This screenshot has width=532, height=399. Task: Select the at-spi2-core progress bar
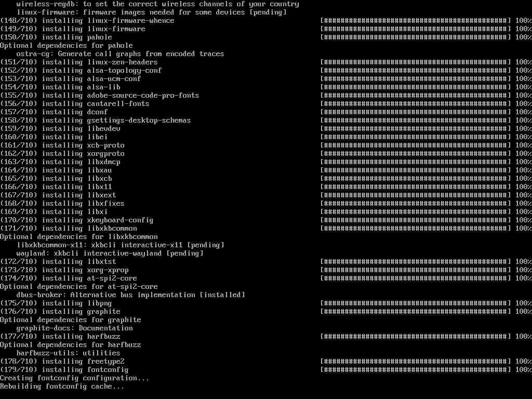(x=416, y=278)
